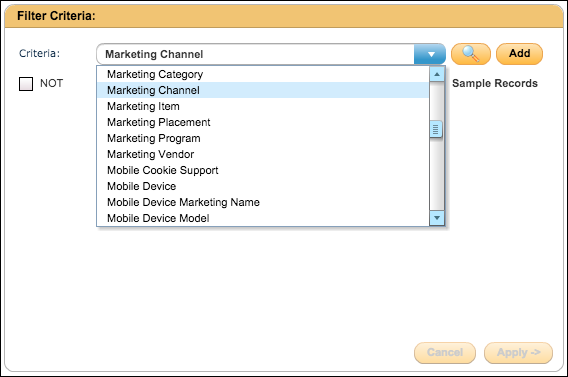Choose Marketing Placement option
The image size is (568, 377).
coord(263,122)
